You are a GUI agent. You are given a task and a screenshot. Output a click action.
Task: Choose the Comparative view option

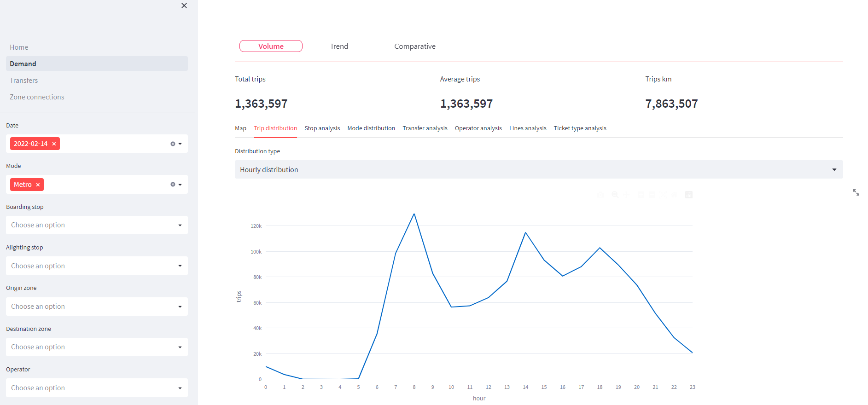414,46
